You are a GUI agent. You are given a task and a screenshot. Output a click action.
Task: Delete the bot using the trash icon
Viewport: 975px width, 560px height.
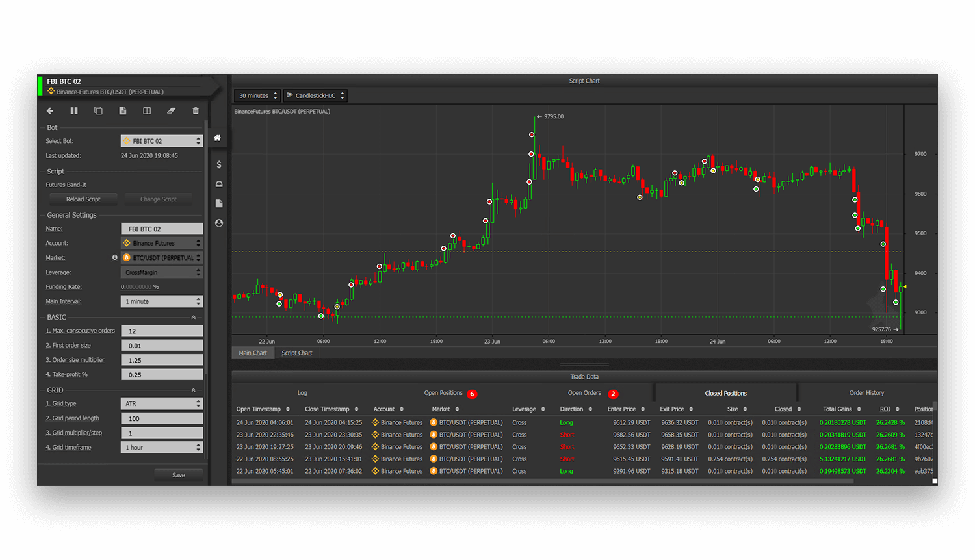click(196, 111)
